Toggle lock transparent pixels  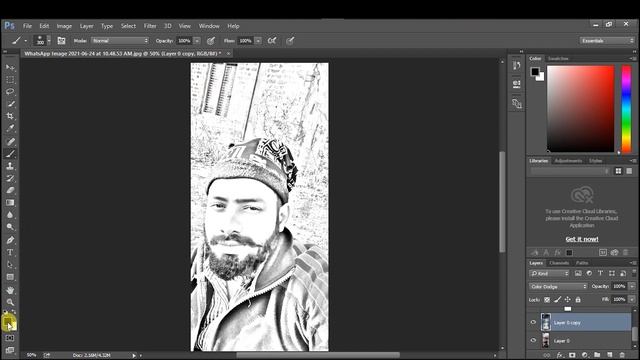(x=547, y=300)
